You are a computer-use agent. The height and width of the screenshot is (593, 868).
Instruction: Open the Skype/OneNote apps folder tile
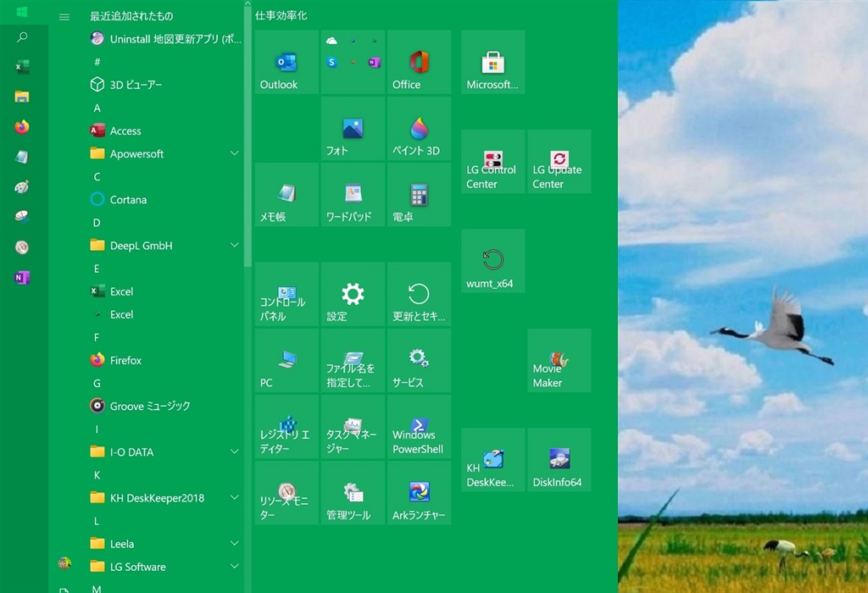353,62
